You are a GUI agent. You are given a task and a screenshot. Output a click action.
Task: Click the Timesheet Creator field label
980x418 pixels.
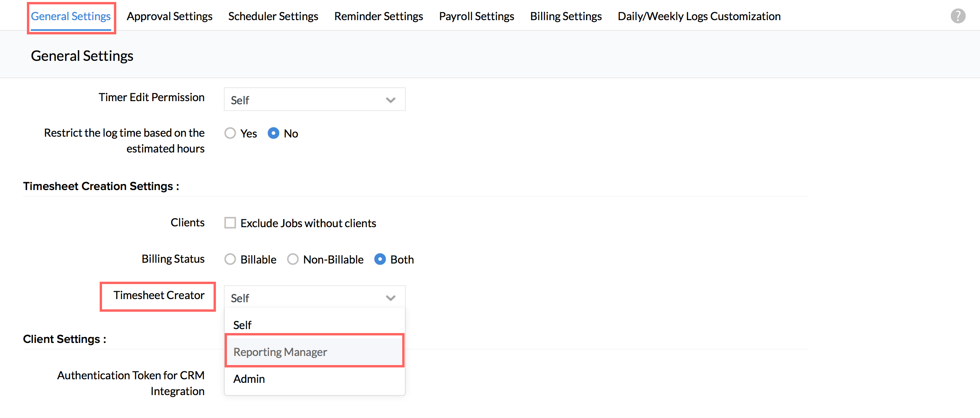(159, 295)
